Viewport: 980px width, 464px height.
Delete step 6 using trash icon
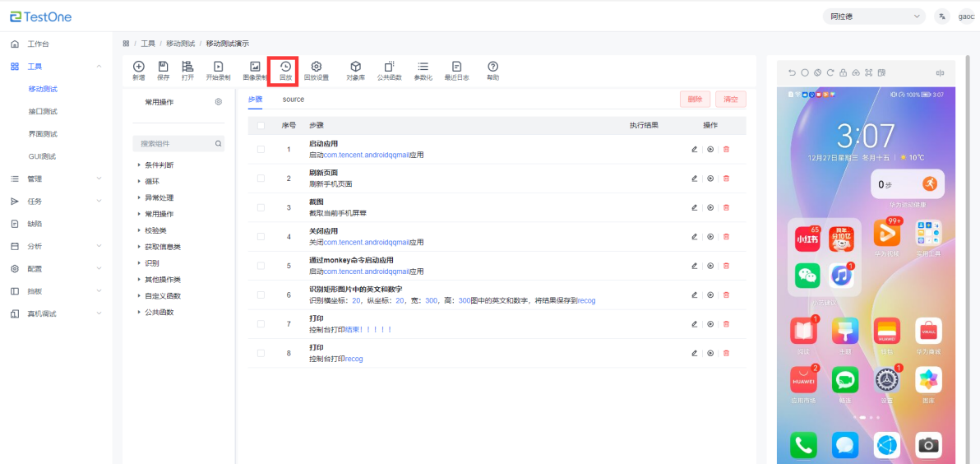pyautogui.click(x=726, y=295)
